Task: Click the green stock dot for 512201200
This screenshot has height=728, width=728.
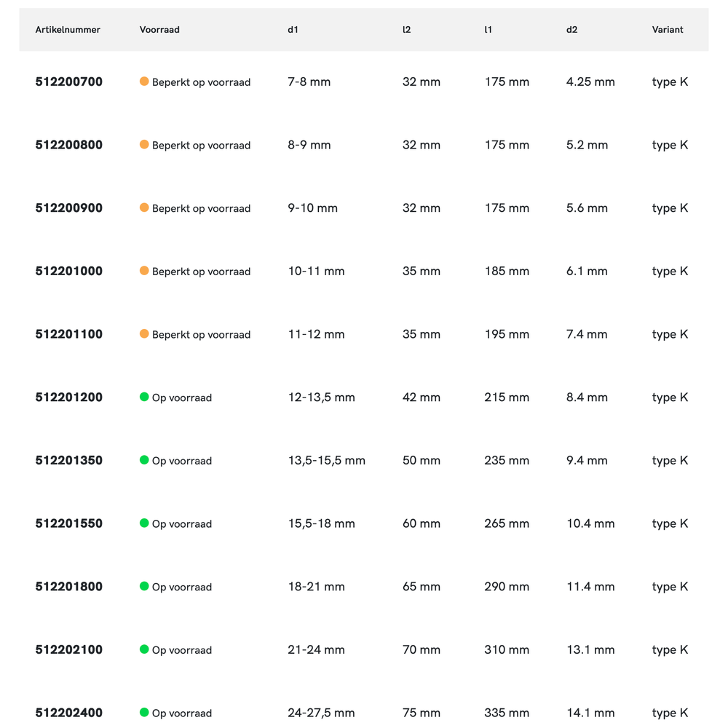Action: [x=144, y=397]
